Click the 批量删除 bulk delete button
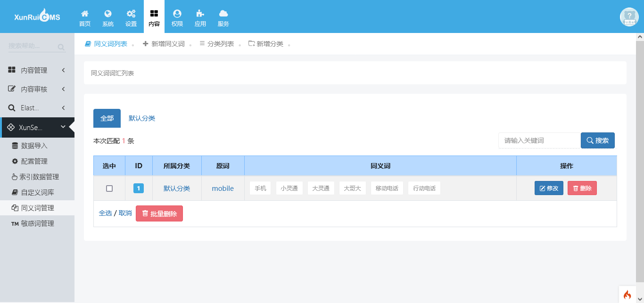The height and width of the screenshot is (303, 644). 159,213
